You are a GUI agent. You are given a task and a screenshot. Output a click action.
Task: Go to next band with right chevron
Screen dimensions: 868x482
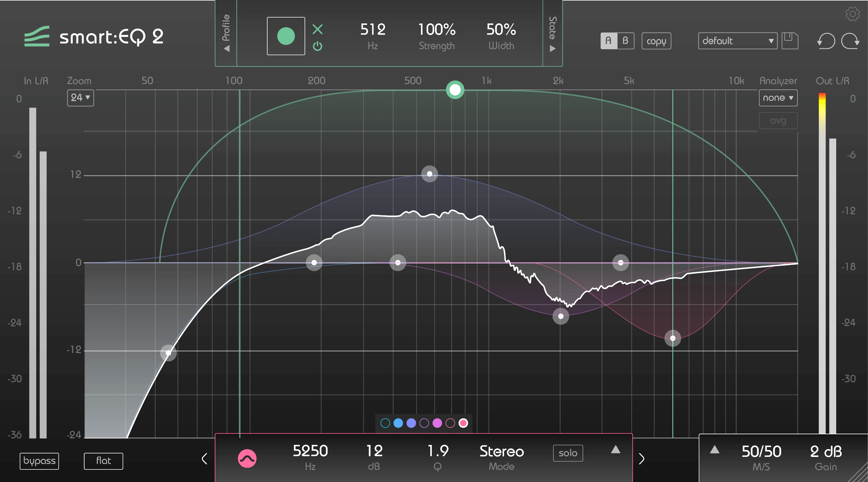click(642, 459)
